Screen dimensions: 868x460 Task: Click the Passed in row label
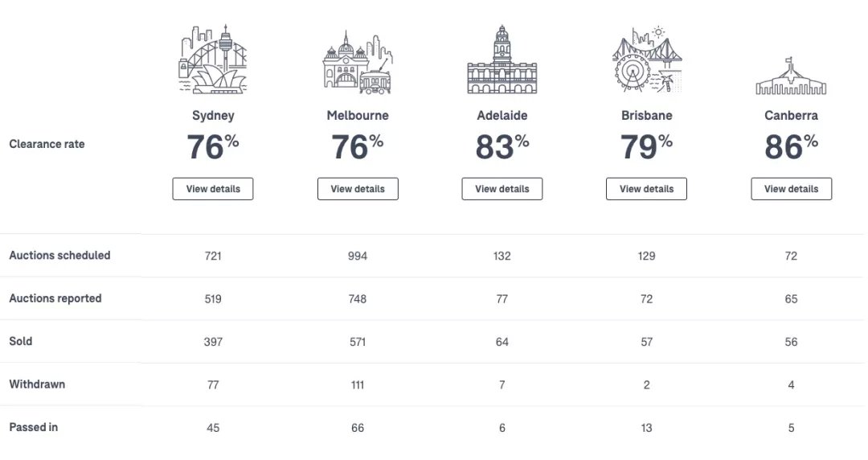pos(33,427)
